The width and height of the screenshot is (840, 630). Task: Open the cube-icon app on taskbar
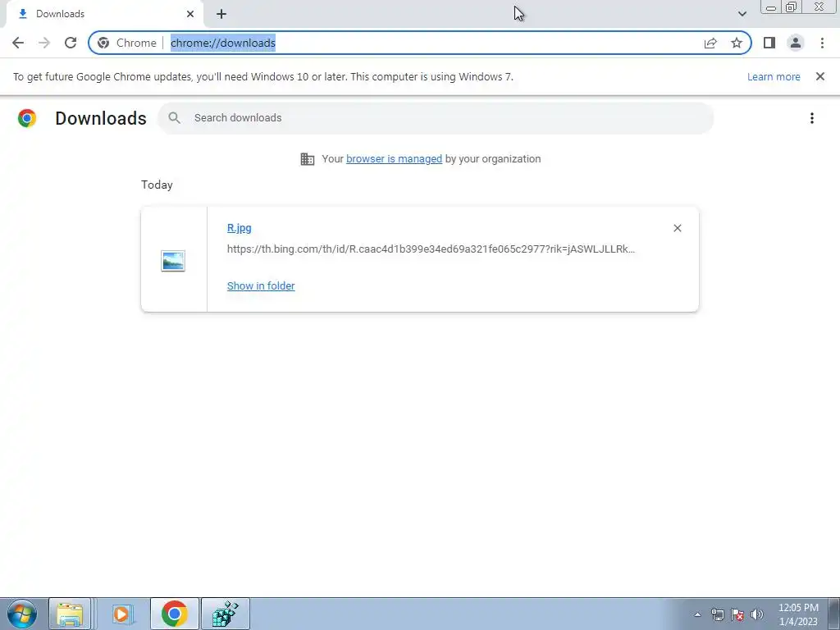click(x=226, y=614)
